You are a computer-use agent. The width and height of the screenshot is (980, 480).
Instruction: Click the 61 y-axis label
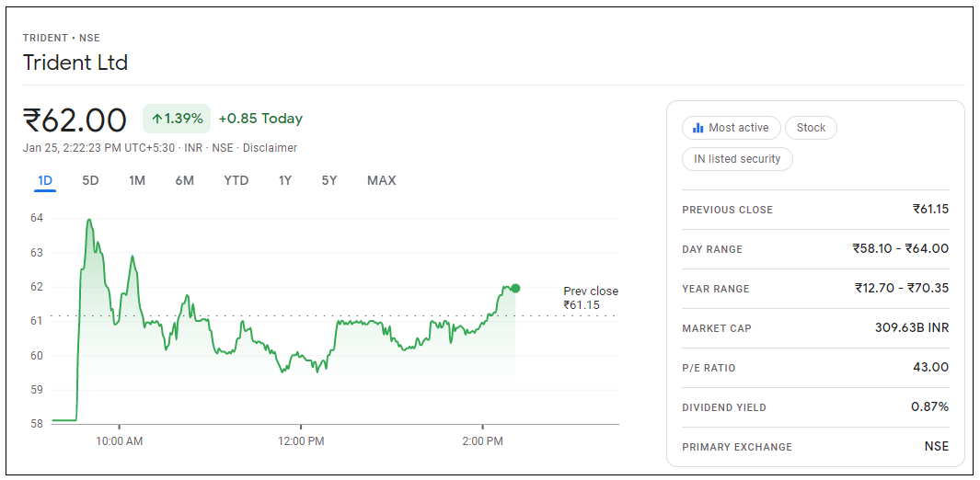(x=36, y=321)
